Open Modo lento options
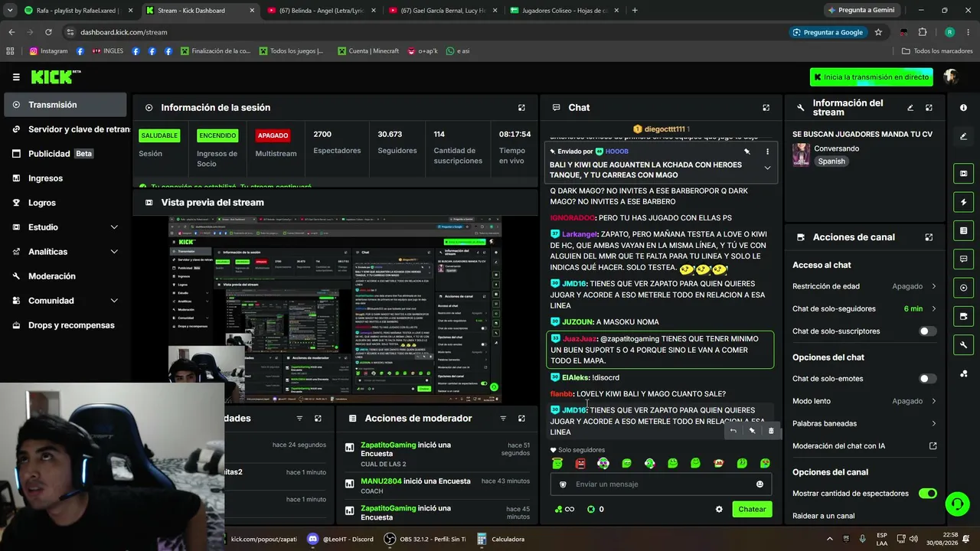Screen dimensions: 980x551 864,401
